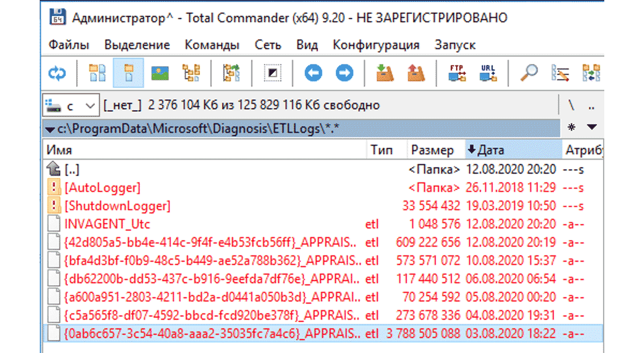The height and width of the screenshot is (353, 644).
Task: Open the Конфигурация menu
Action: coord(376,45)
